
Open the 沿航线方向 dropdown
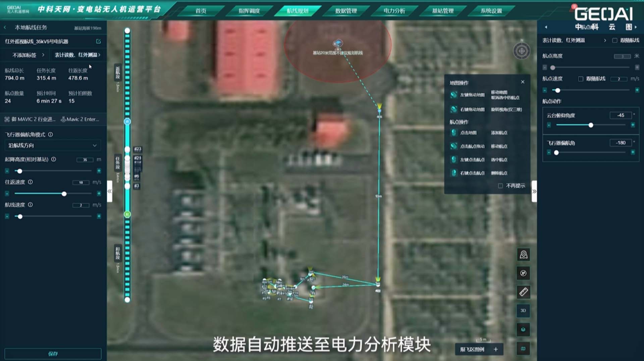pyautogui.click(x=52, y=145)
